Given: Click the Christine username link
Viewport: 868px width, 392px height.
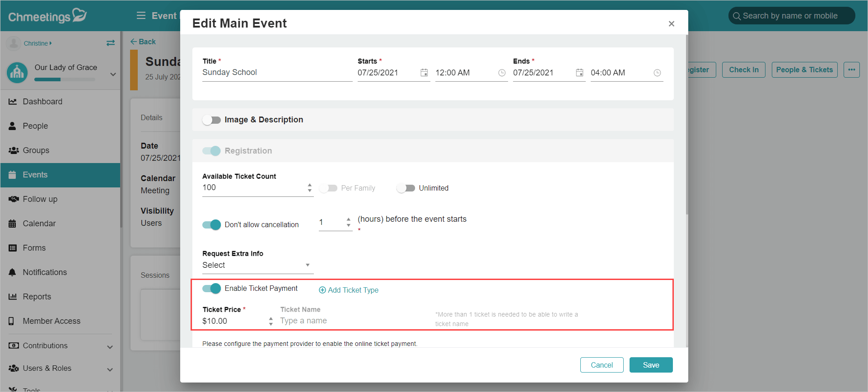Looking at the screenshot, I should (x=37, y=43).
